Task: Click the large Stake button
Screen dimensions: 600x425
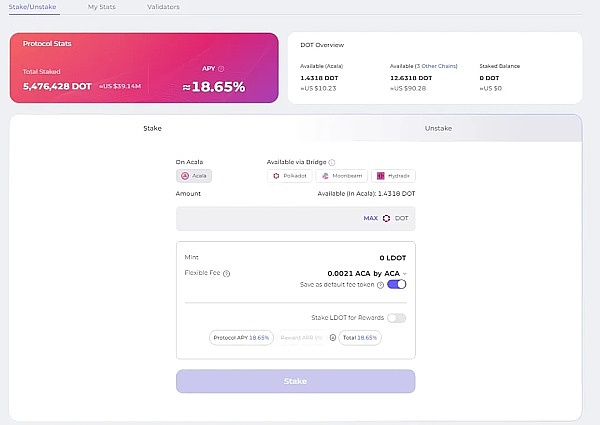Action: pos(295,381)
